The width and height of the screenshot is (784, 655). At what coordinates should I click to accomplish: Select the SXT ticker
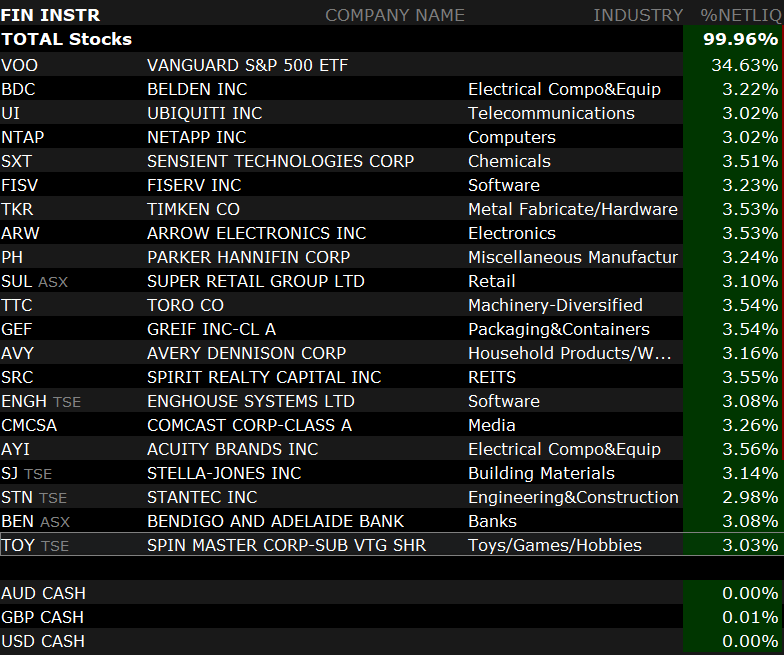(16, 161)
